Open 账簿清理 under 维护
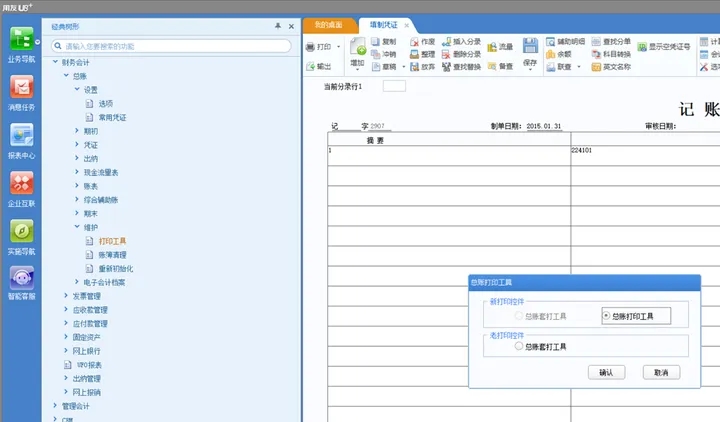The width and height of the screenshot is (720, 422). click(112, 255)
